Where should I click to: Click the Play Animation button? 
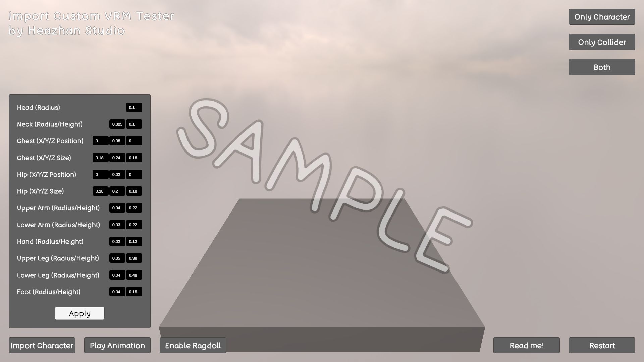point(117,345)
